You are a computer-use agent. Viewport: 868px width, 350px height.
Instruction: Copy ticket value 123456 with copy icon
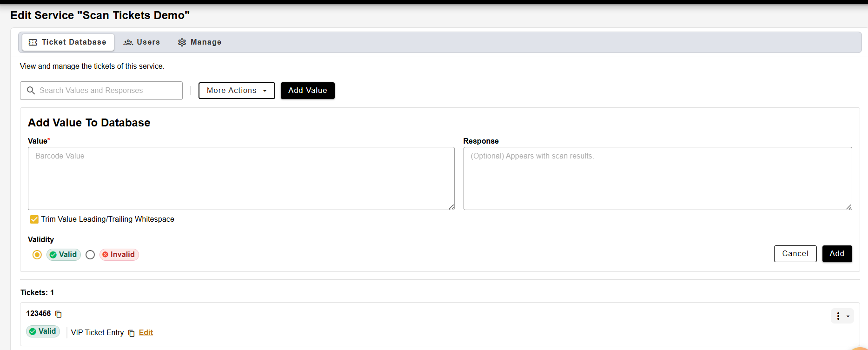pos(59,314)
